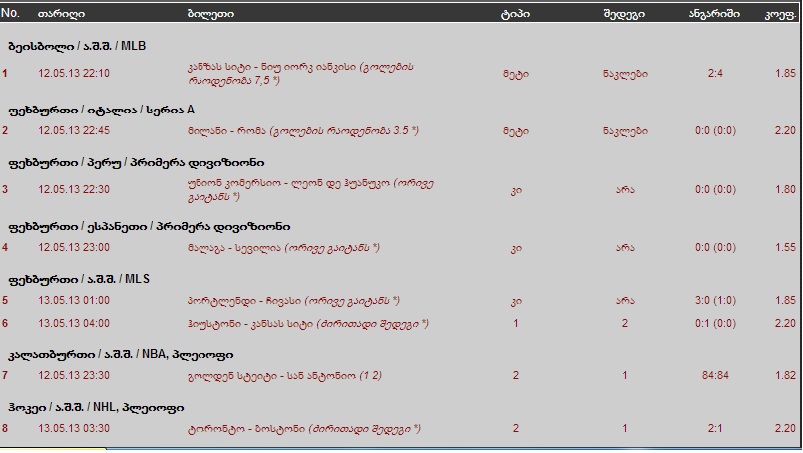Select the 'ფეხბურთი / ა.შ.შ. / MLS' heading
Screen dimensions: 803x453
tap(79, 279)
